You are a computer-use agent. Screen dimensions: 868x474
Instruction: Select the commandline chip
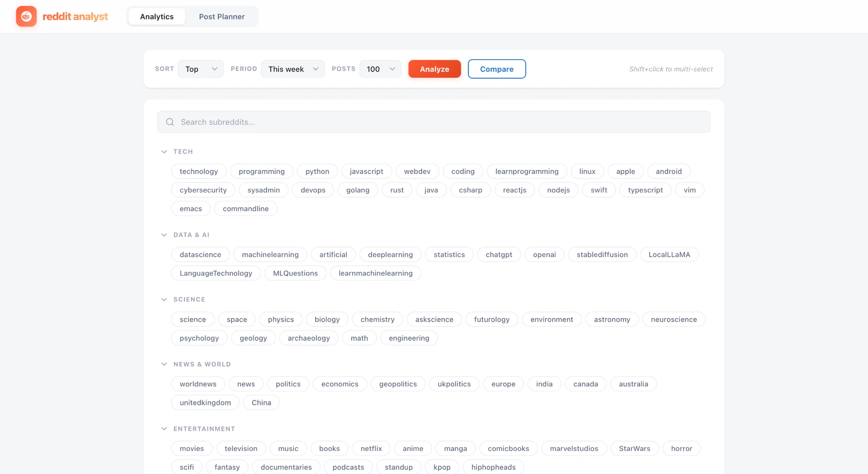tap(246, 209)
